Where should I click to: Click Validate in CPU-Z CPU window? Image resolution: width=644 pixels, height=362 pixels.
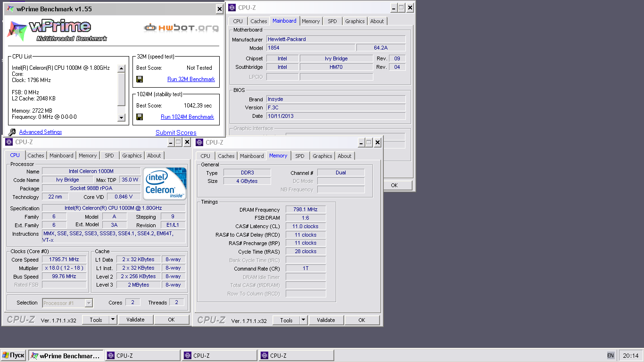(135, 320)
